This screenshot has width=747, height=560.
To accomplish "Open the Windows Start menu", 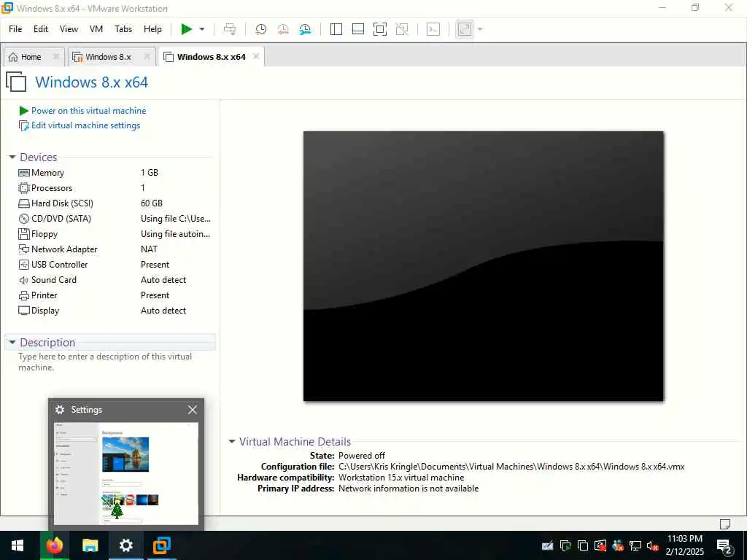I will pos(18,545).
